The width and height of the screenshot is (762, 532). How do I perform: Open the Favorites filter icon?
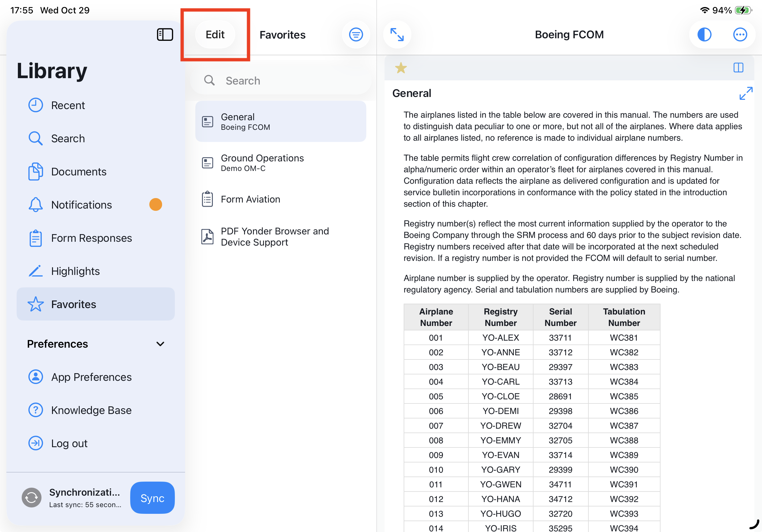[356, 34]
